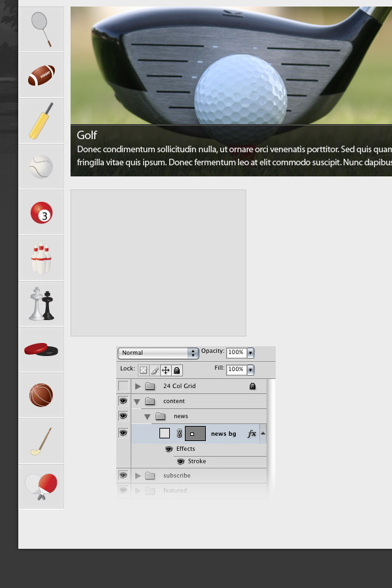Click the news group folder icon
The image size is (392, 588).
click(161, 416)
